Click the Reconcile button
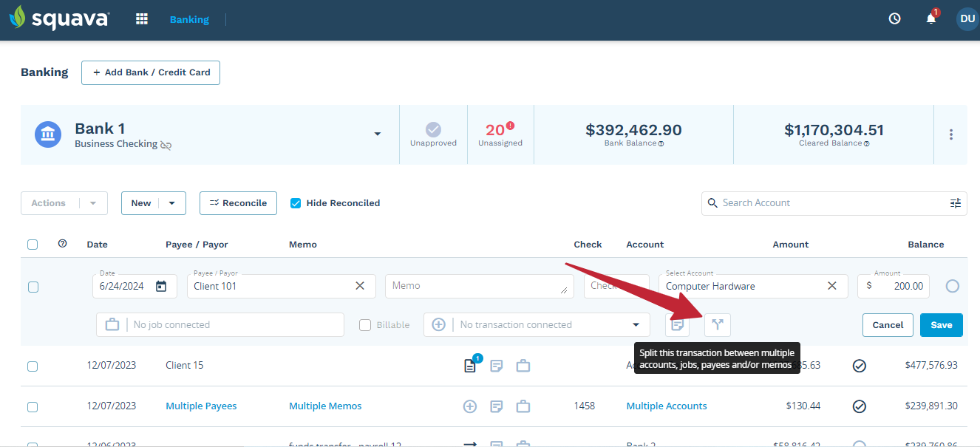Screen dimensions: 980x447 pos(238,203)
